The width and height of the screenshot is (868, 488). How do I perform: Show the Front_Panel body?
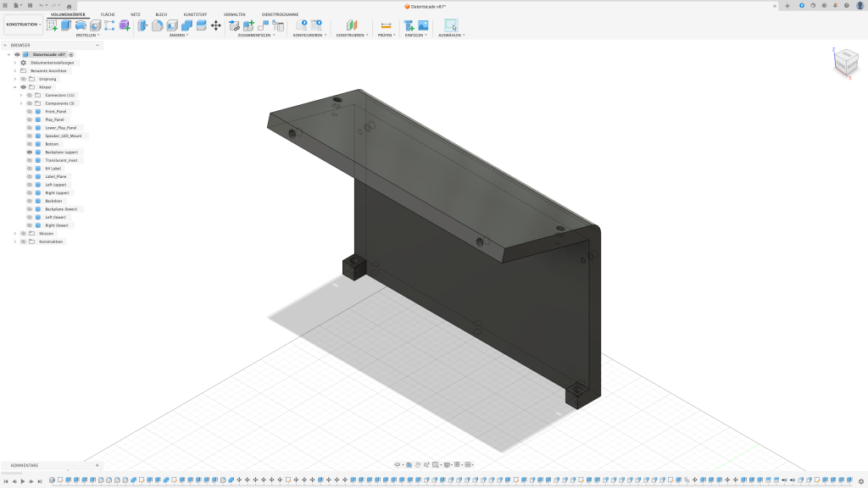coord(29,112)
